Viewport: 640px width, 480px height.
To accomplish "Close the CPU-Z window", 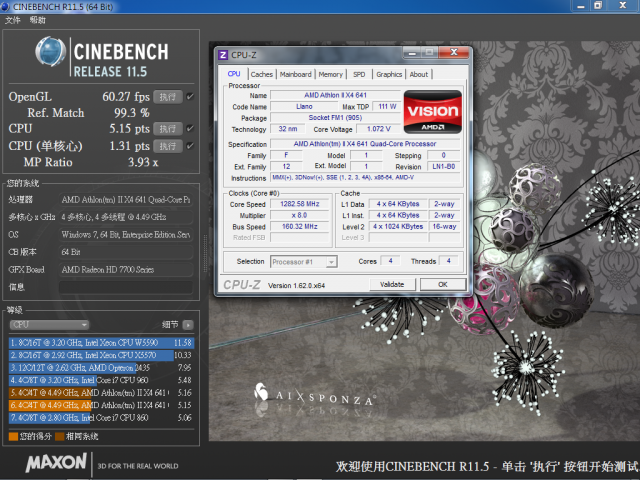I will click(454, 53).
